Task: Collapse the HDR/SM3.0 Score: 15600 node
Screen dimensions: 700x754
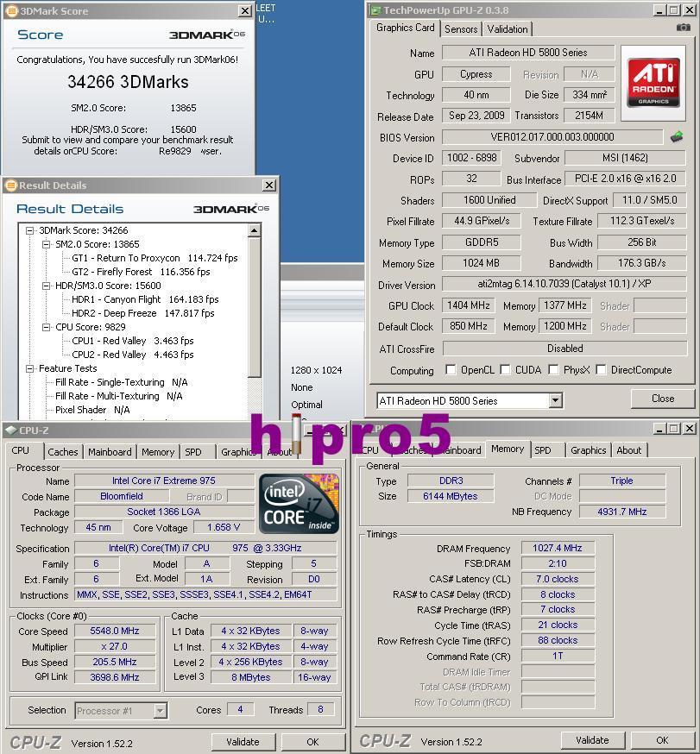Action: pos(47,286)
